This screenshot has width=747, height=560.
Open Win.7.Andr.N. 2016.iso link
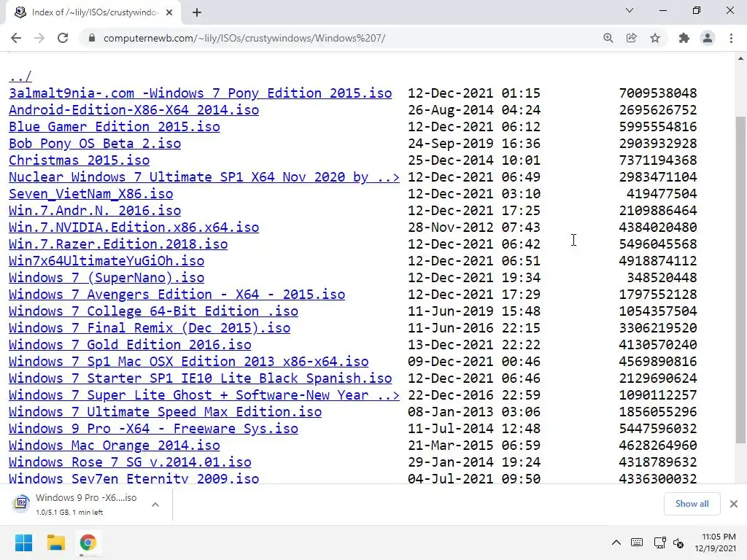tap(95, 210)
